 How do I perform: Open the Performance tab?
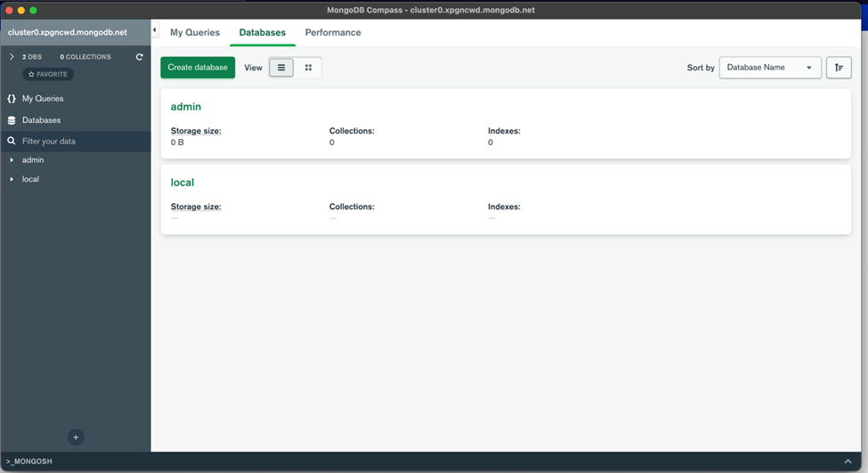pyautogui.click(x=333, y=33)
